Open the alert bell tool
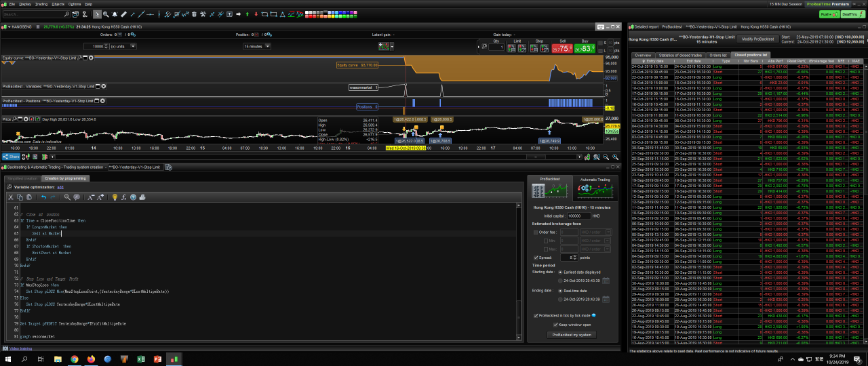Image resolution: width=868 pixels, height=366 pixels. point(115,14)
